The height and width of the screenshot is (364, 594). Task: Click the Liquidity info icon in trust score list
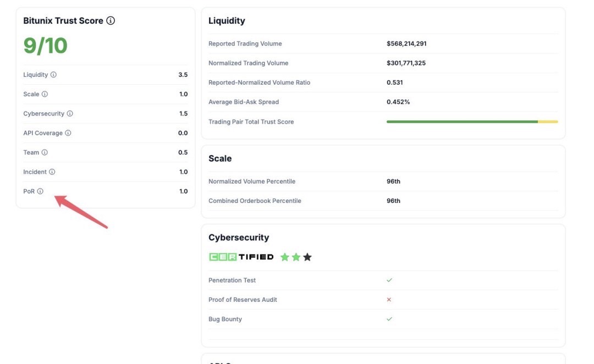pos(53,75)
